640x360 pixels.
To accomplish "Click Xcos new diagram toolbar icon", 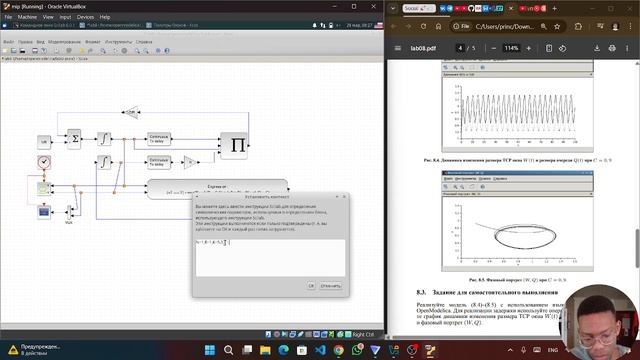I will click(x=5, y=51).
